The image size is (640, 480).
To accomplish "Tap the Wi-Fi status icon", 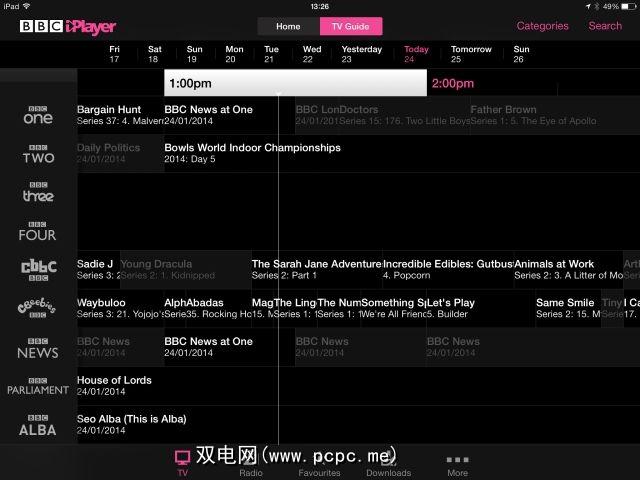I will tap(27, 6).
